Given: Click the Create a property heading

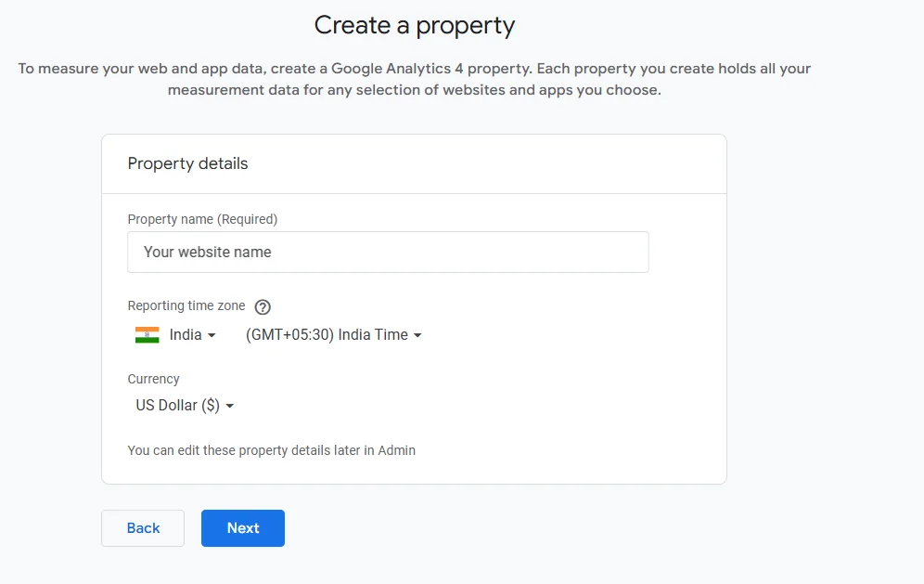Looking at the screenshot, I should coord(414,25).
